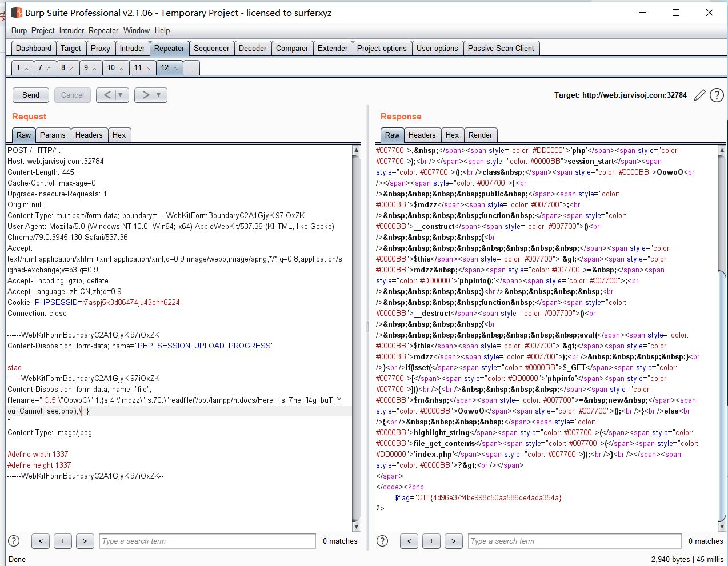
Task: Click the Response scrollbar up arrow
Action: point(722,150)
